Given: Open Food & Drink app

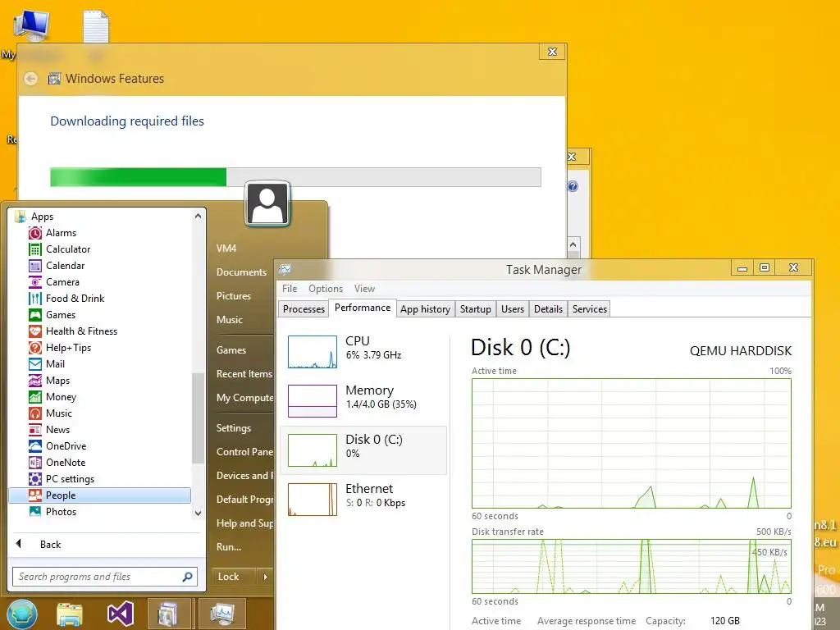Looking at the screenshot, I should pyautogui.click(x=34, y=299).
